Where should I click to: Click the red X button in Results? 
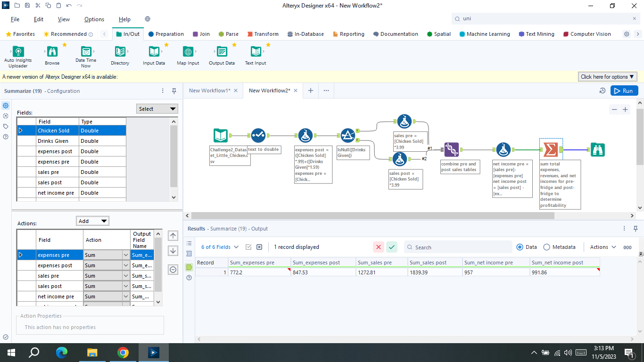tap(378, 247)
